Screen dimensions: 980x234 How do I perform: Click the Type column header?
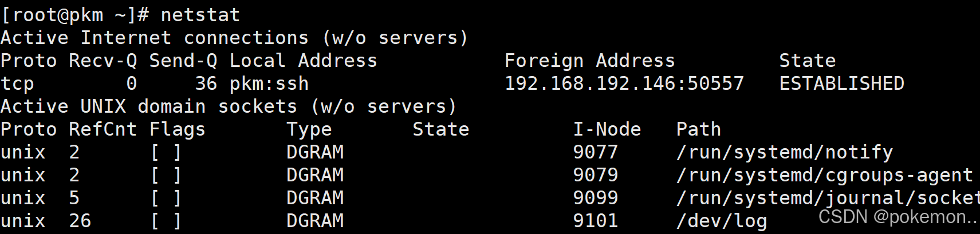pyautogui.click(x=309, y=130)
